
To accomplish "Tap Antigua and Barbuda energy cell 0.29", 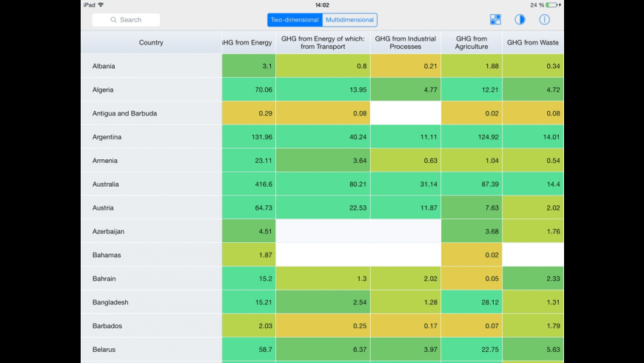I will point(249,113).
